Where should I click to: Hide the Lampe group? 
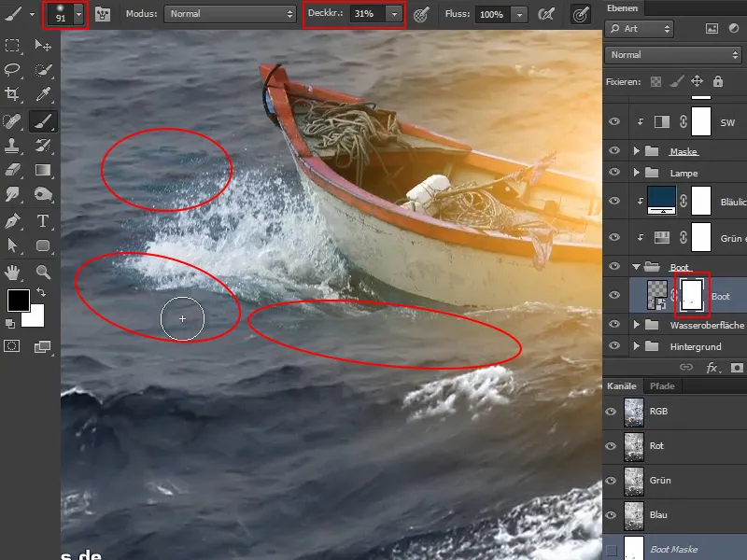[614, 172]
